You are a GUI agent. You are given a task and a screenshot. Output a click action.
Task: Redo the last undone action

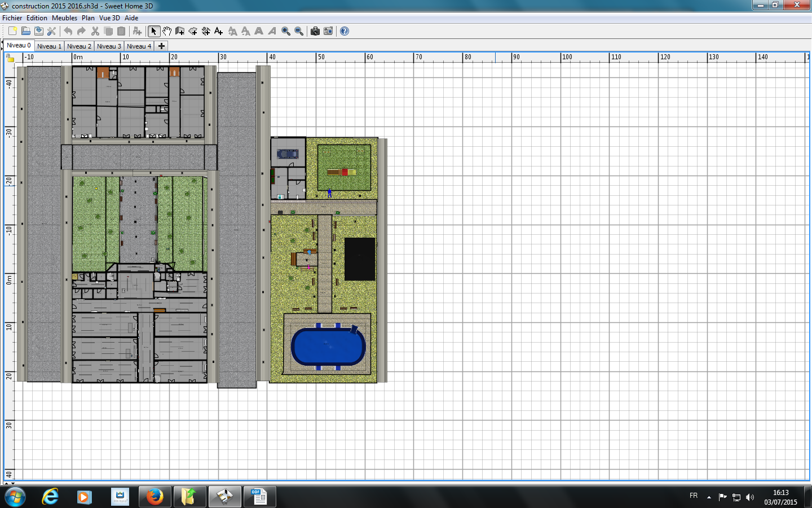[x=81, y=31]
